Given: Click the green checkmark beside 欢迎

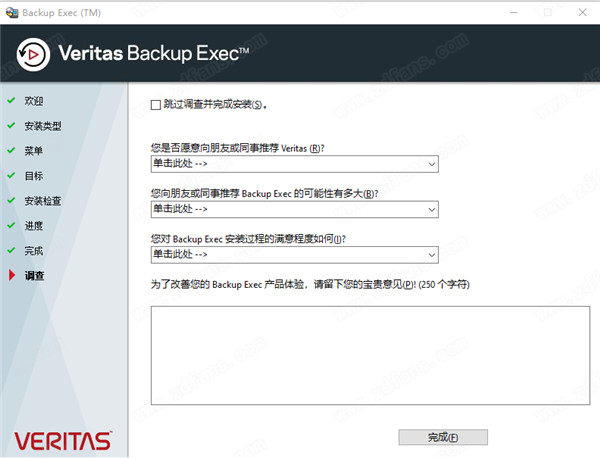Looking at the screenshot, I should point(11,100).
